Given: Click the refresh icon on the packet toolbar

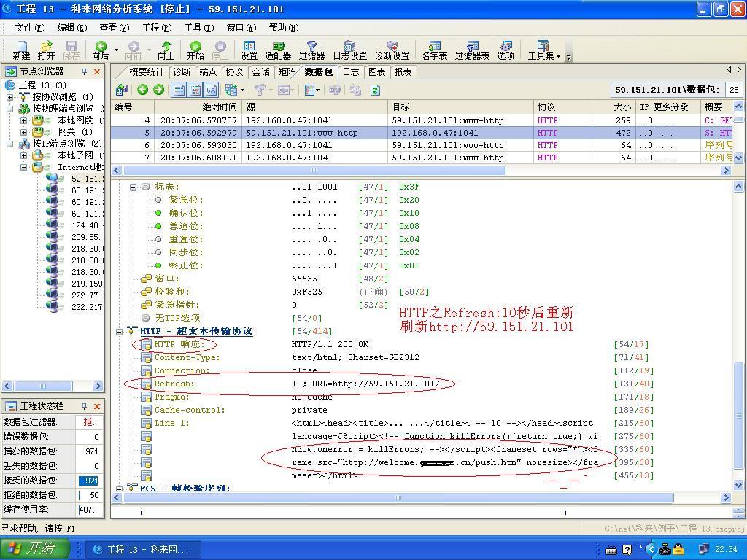Looking at the screenshot, I should [x=375, y=89].
